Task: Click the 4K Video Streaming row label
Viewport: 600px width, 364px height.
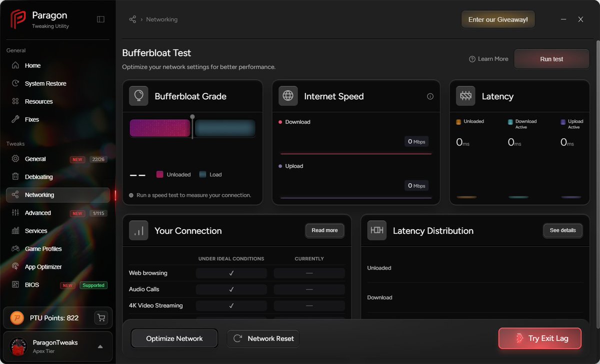Action: pos(156,306)
